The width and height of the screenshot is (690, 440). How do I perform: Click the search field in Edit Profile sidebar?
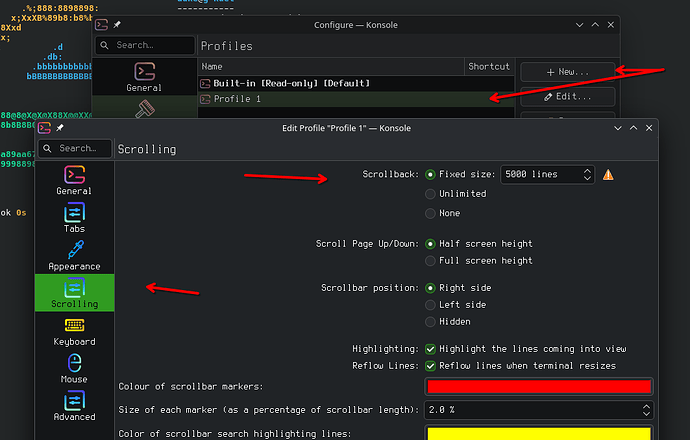click(76, 148)
